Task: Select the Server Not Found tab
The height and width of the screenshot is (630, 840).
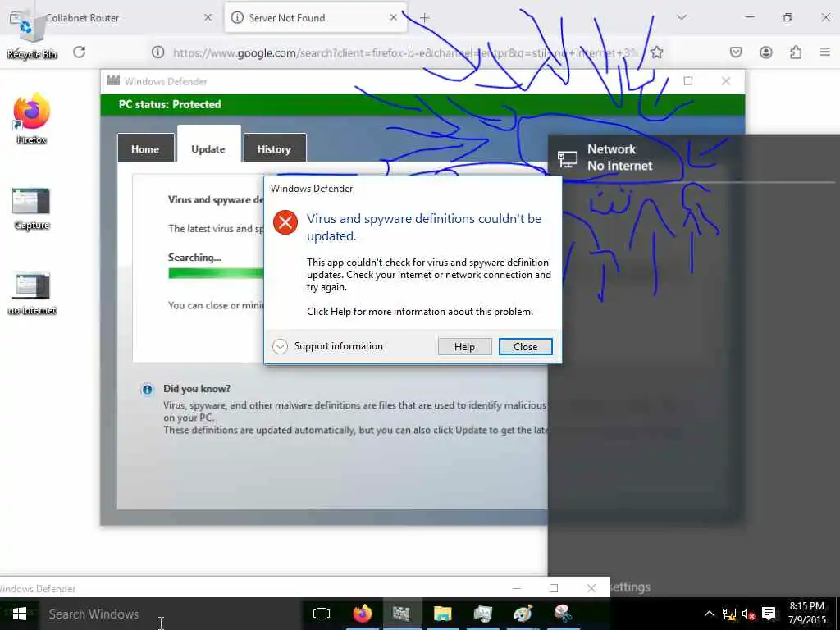Action: [x=315, y=18]
